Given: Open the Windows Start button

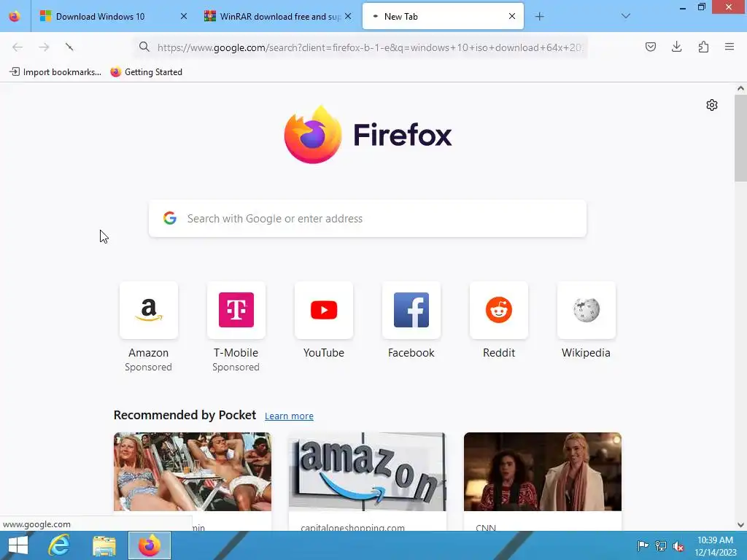Looking at the screenshot, I should click(x=18, y=545).
